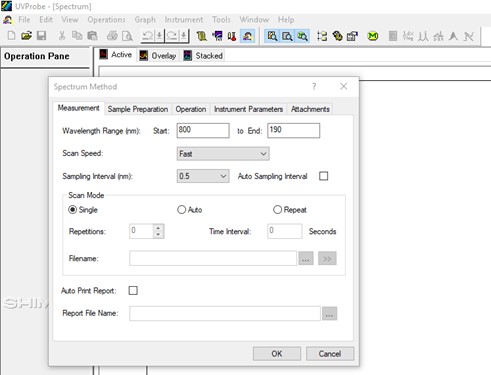
Task: Open the Instrument menu
Action: (184, 20)
